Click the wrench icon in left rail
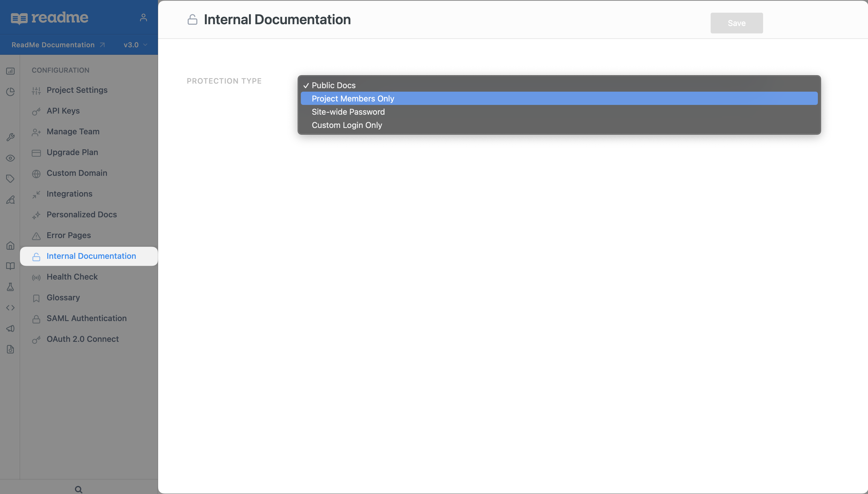Screen dimensions: 868x494 pyautogui.click(x=10, y=137)
